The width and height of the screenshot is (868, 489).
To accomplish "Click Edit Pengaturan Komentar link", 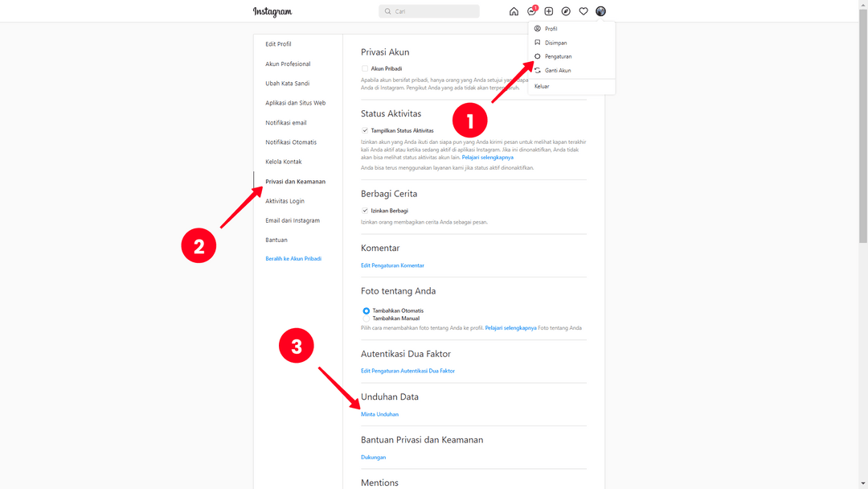I will tap(392, 265).
